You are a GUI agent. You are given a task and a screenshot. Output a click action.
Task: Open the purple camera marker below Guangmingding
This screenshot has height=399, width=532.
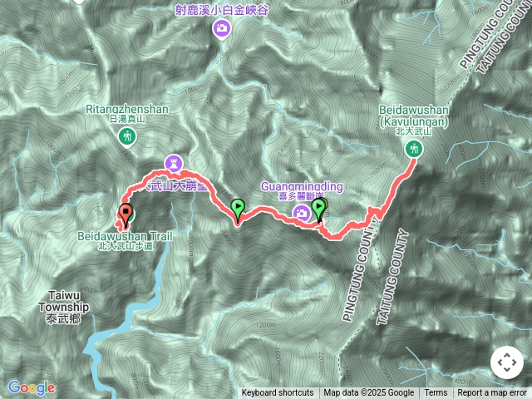(x=301, y=213)
